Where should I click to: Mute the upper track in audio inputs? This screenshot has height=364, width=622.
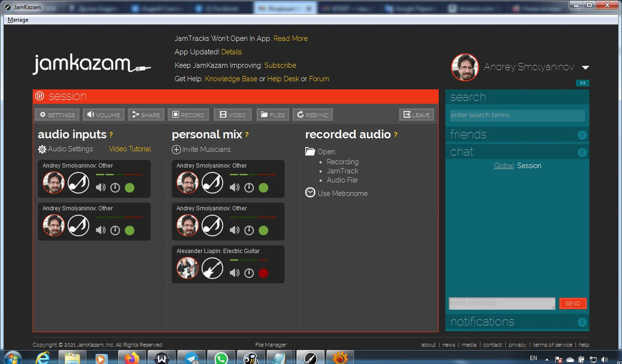point(101,188)
